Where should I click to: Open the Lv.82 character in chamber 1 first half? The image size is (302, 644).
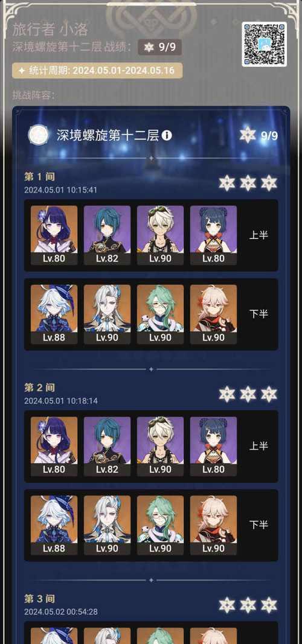(107, 235)
